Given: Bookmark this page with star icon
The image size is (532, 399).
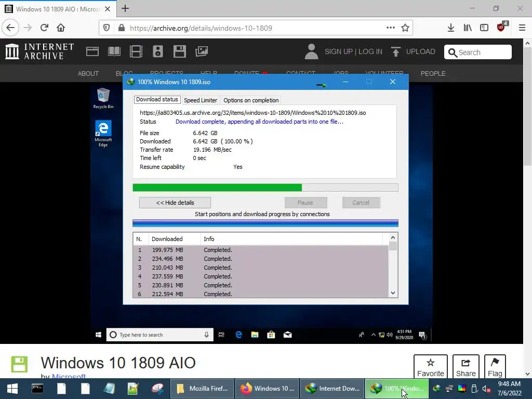Looking at the screenshot, I should pyautogui.click(x=405, y=28).
